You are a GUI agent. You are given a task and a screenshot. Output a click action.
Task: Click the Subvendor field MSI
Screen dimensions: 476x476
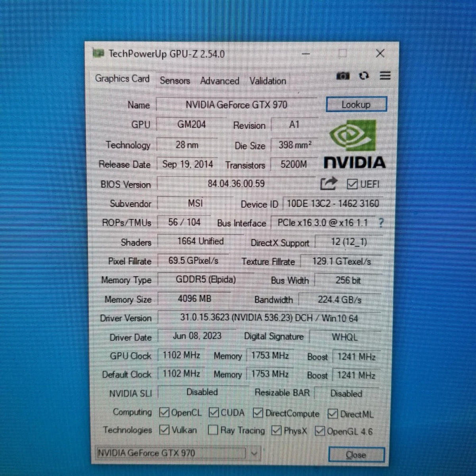pyautogui.click(x=195, y=203)
